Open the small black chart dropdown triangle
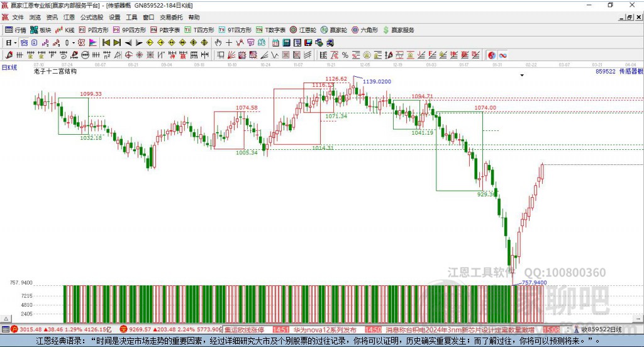This screenshot has height=347, width=644. click(x=522, y=75)
